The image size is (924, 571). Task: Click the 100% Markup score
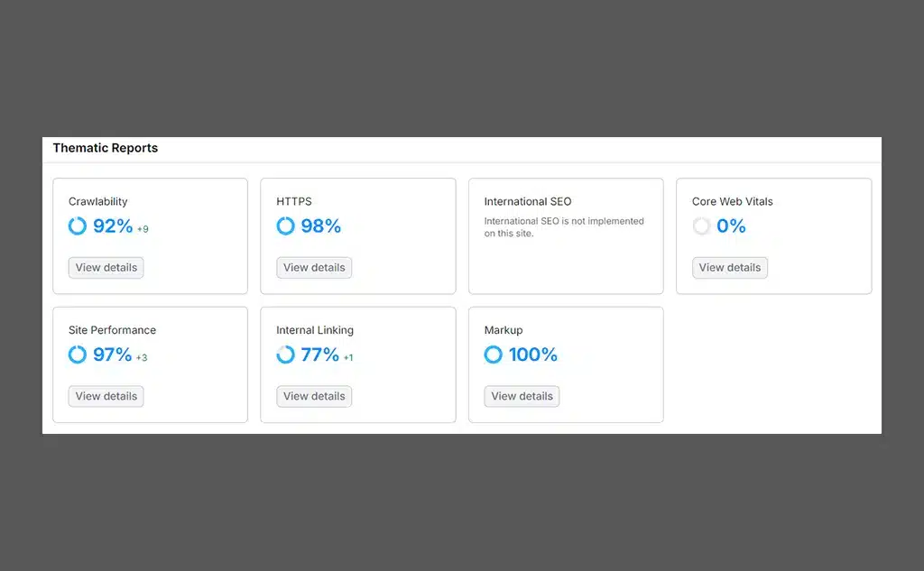[x=533, y=355]
